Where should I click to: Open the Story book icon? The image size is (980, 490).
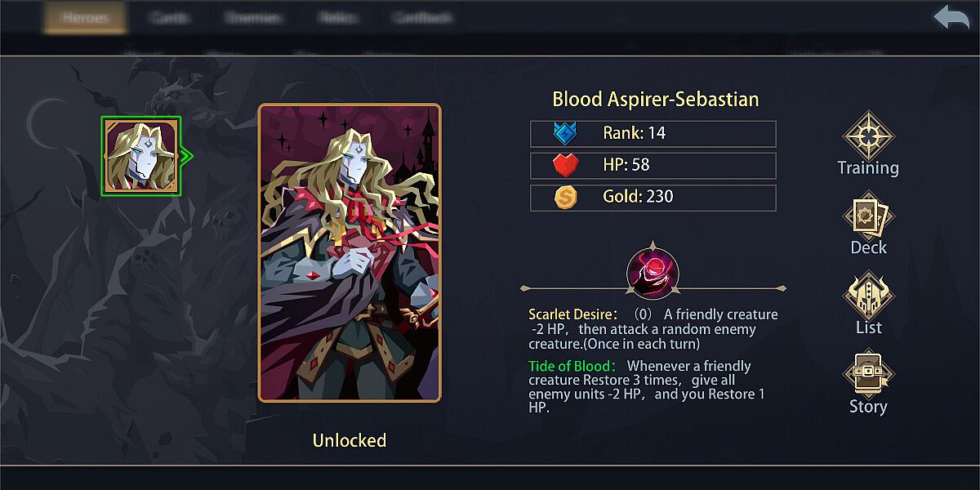point(868,374)
